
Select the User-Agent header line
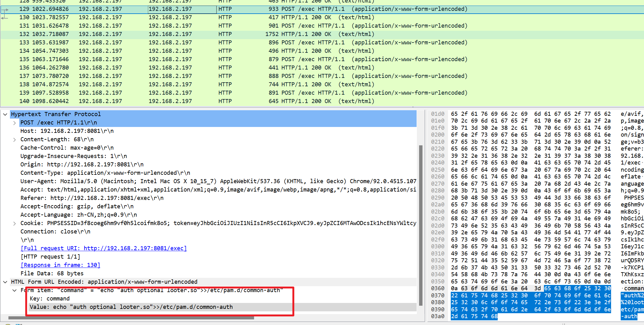218,181
